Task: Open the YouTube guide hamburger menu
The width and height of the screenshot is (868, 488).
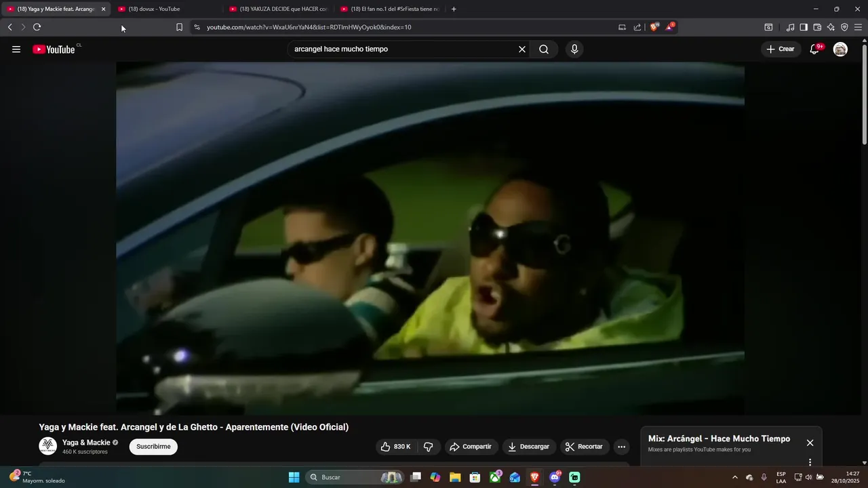Action: (16, 49)
